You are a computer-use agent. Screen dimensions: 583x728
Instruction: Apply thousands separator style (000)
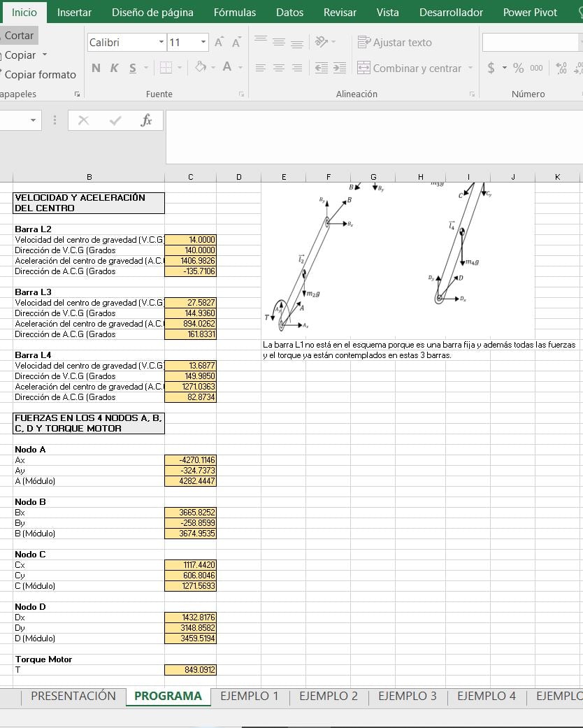[536, 69]
